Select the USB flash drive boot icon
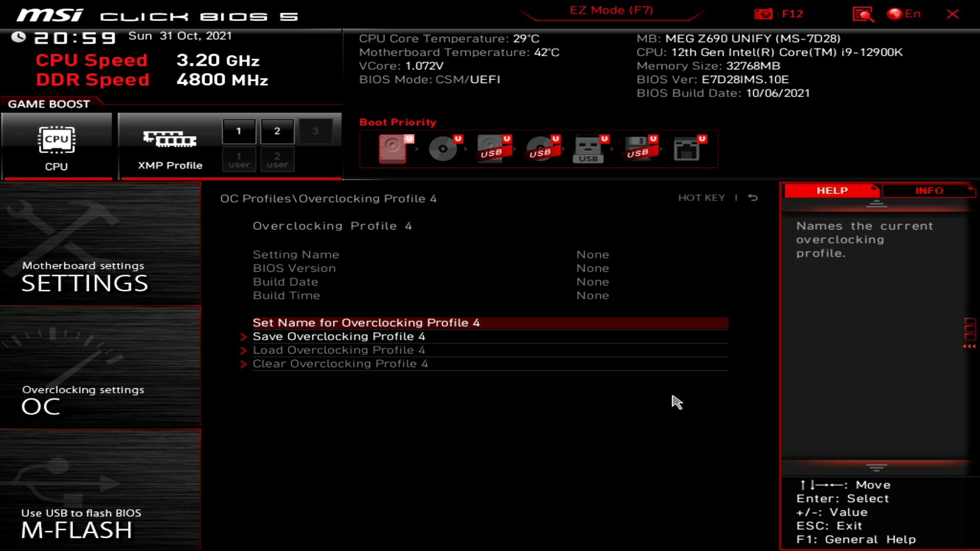The width and height of the screenshot is (980, 551). click(x=589, y=149)
